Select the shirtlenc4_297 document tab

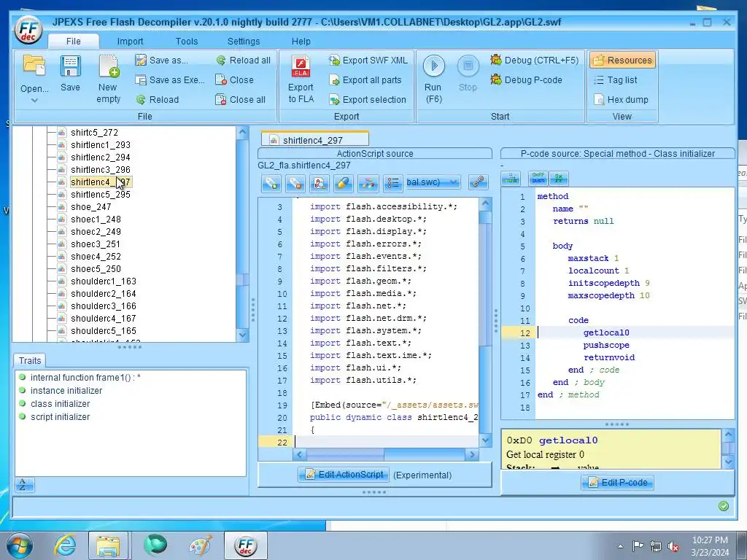315,139
